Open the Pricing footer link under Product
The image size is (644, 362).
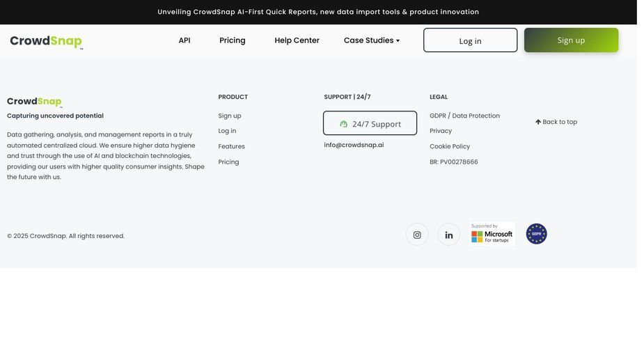point(228,162)
